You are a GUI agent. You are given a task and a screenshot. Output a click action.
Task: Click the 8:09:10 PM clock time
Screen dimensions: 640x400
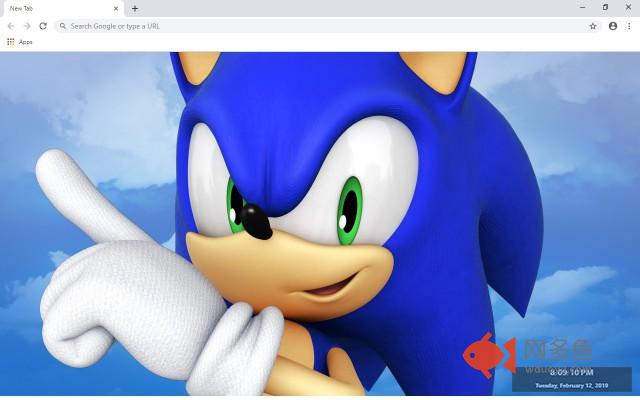[571, 372]
